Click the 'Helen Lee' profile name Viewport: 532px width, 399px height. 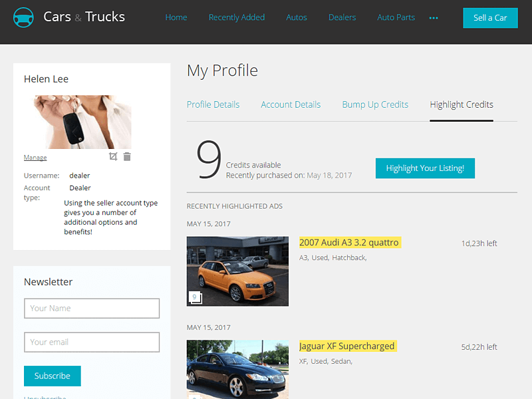[x=46, y=79]
